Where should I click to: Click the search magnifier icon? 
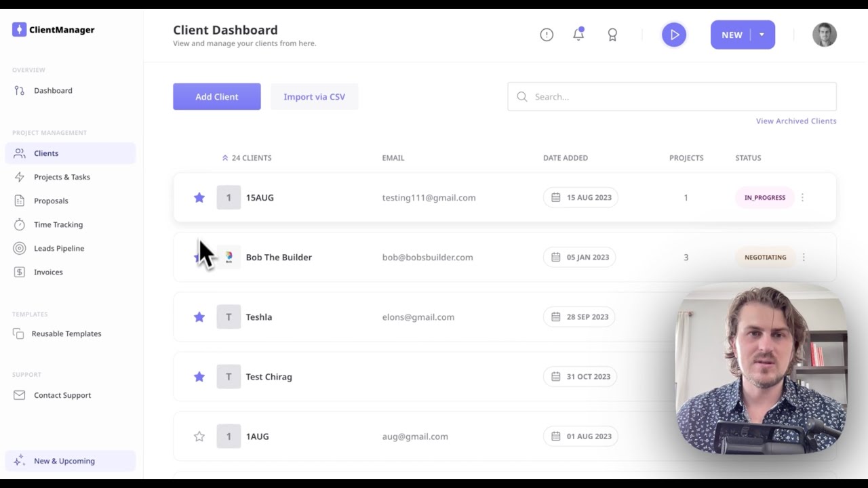[x=522, y=96]
